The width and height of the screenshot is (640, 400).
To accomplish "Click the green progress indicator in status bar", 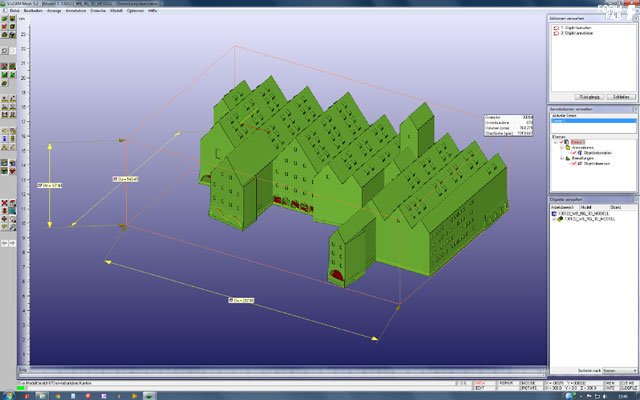I will point(20,388).
